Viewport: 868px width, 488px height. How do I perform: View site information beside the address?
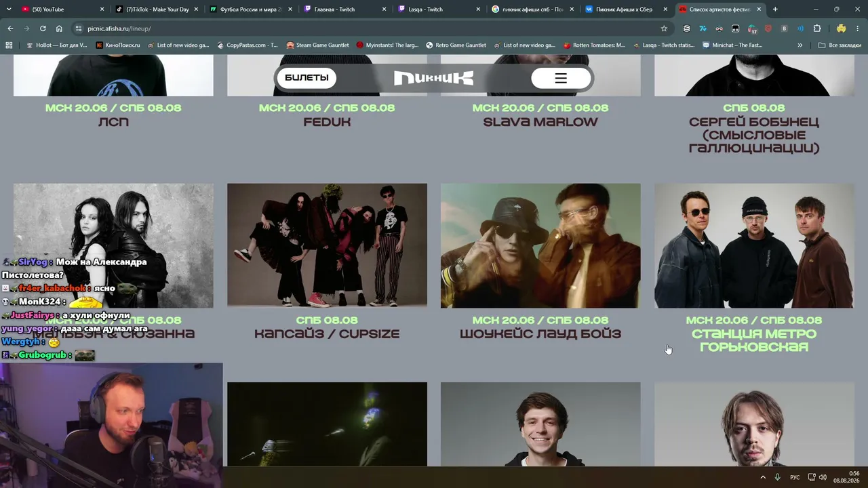click(x=79, y=28)
